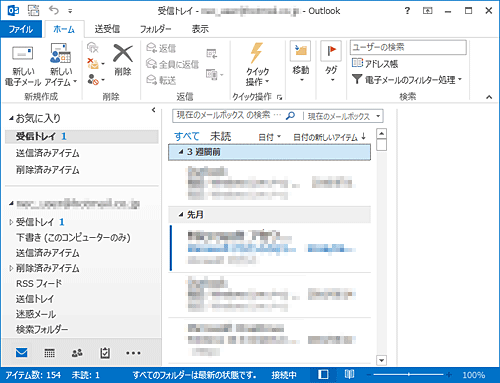
Task: Click the 転送 forward button
Action: pos(161,80)
